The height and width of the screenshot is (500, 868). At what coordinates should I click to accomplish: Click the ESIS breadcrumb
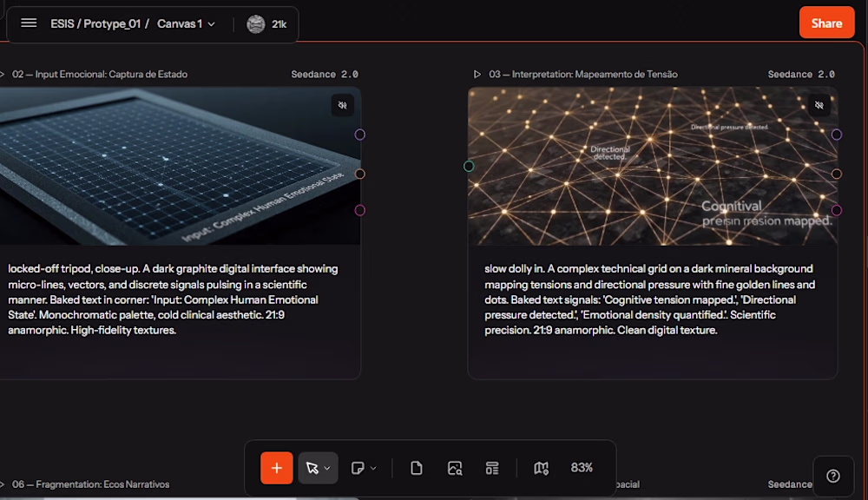pos(62,23)
